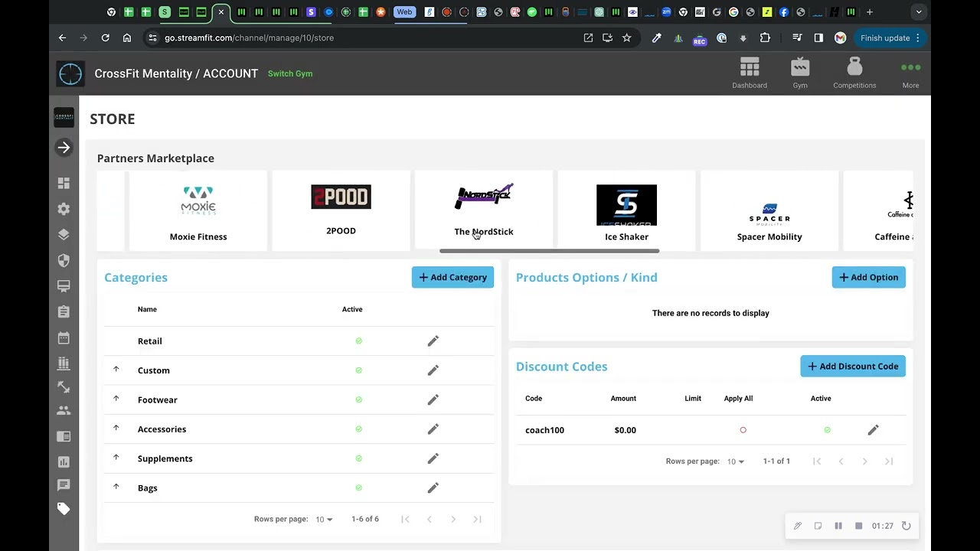Edit the Retail category pencil icon
This screenshot has width=980, height=551.
pyautogui.click(x=433, y=341)
